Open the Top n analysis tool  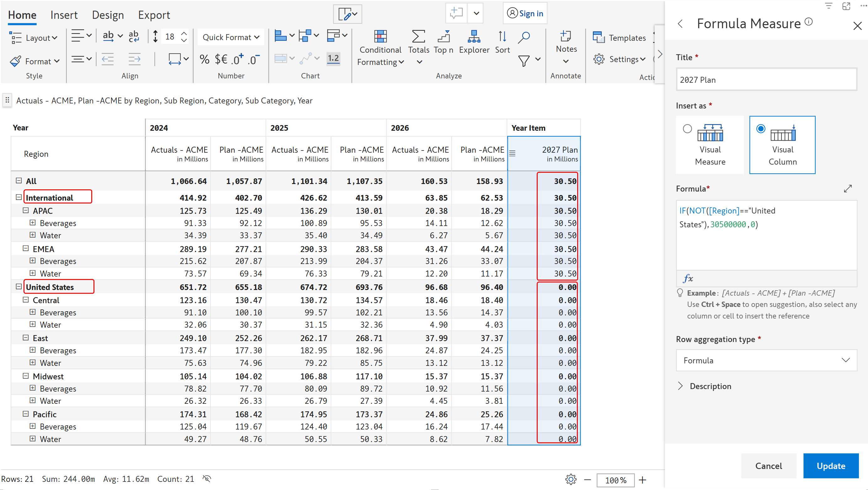click(x=443, y=36)
